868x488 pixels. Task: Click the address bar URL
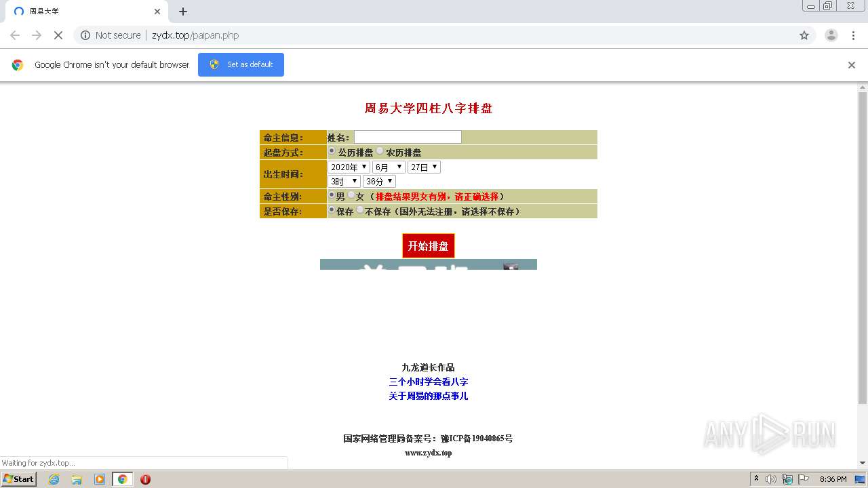[x=195, y=35]
